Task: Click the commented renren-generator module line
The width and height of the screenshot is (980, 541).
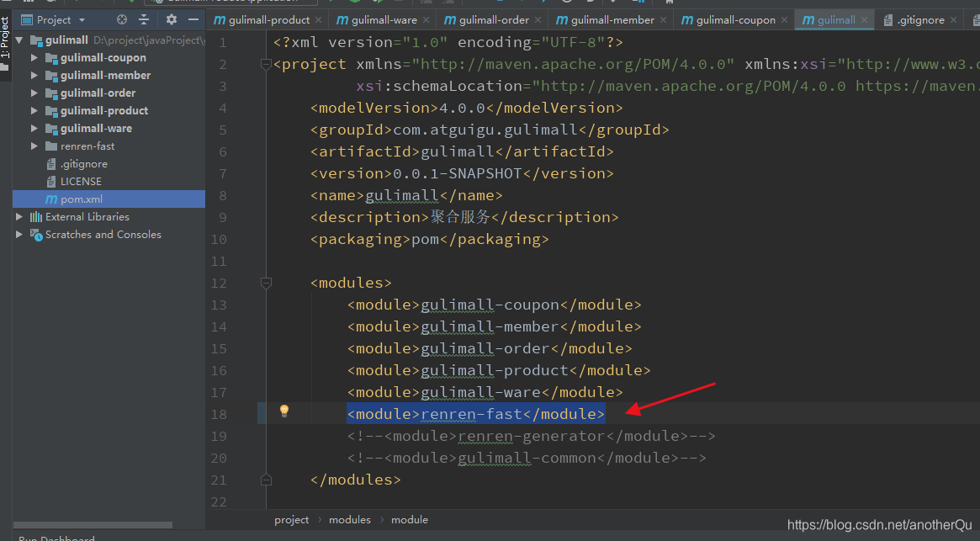Action: pos(532,436)
